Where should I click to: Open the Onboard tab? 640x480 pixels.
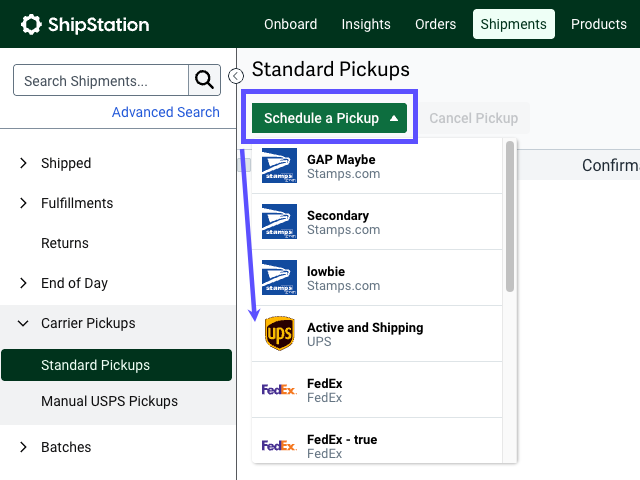coord(291,24)
